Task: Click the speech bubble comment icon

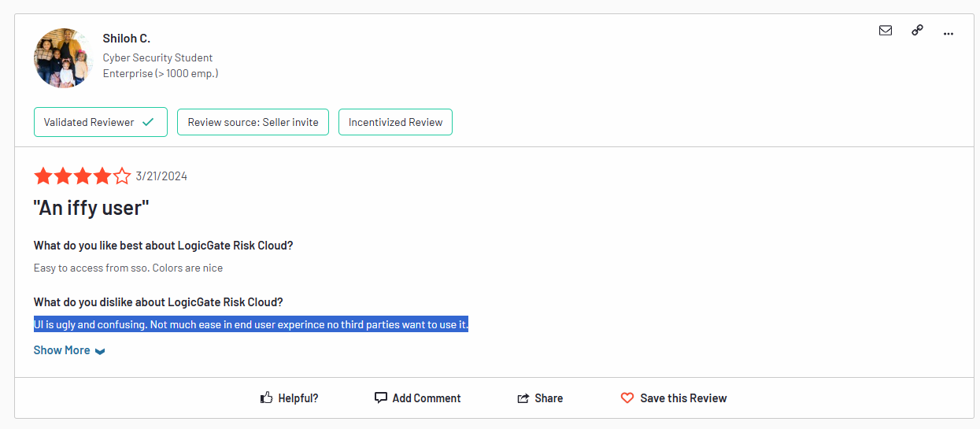Action: click(x=381, y=398)
